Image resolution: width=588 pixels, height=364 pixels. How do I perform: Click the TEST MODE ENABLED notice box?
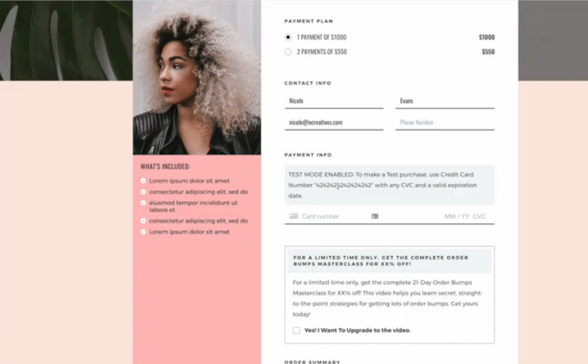pos(389,185)
